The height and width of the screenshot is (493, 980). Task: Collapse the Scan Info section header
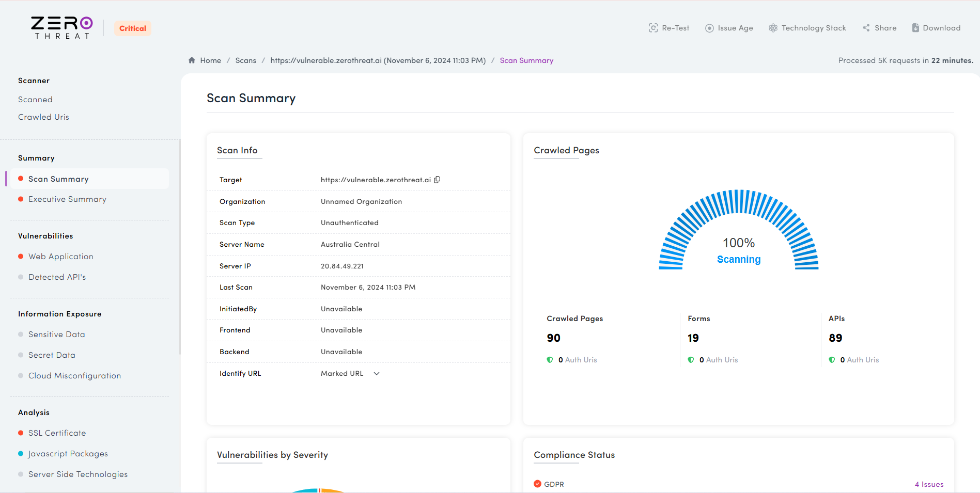(237, 150)
